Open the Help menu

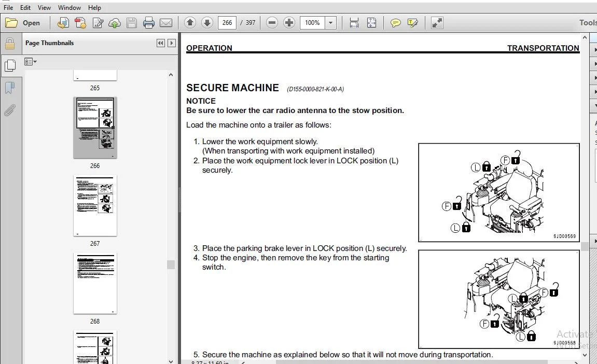pyautogui.click(x=94, y=8)
